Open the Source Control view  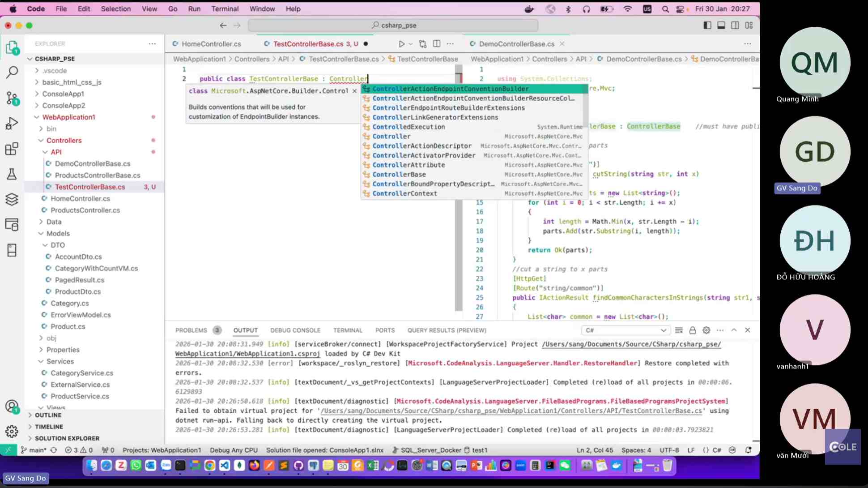tap(12, 98)
